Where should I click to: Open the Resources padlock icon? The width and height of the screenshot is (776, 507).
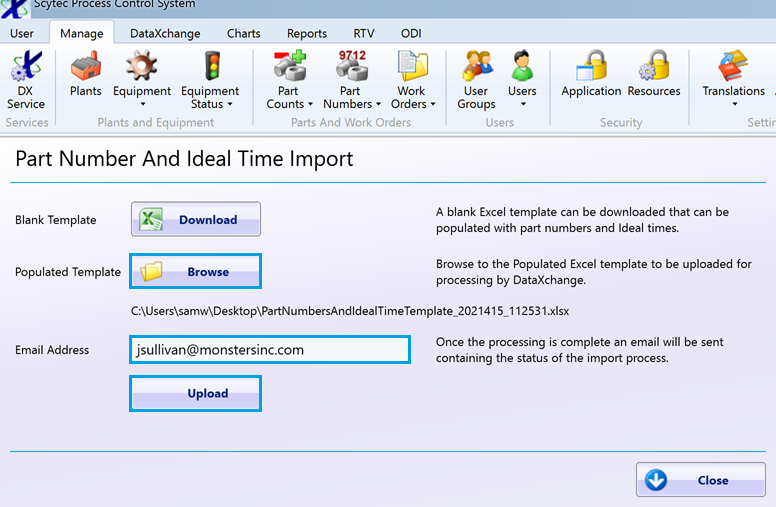point(654,66)
